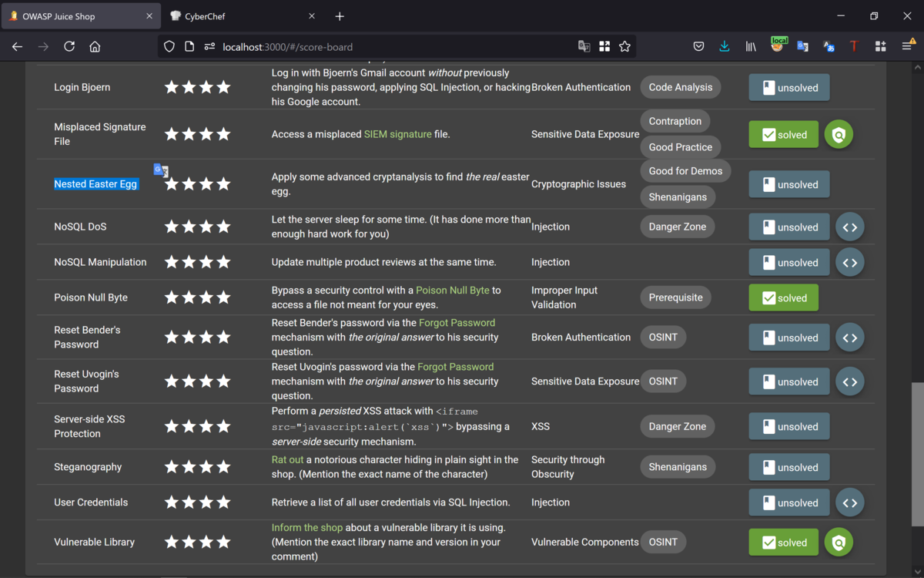
Task: Click the red T extension icon
Action: (854, 46)
